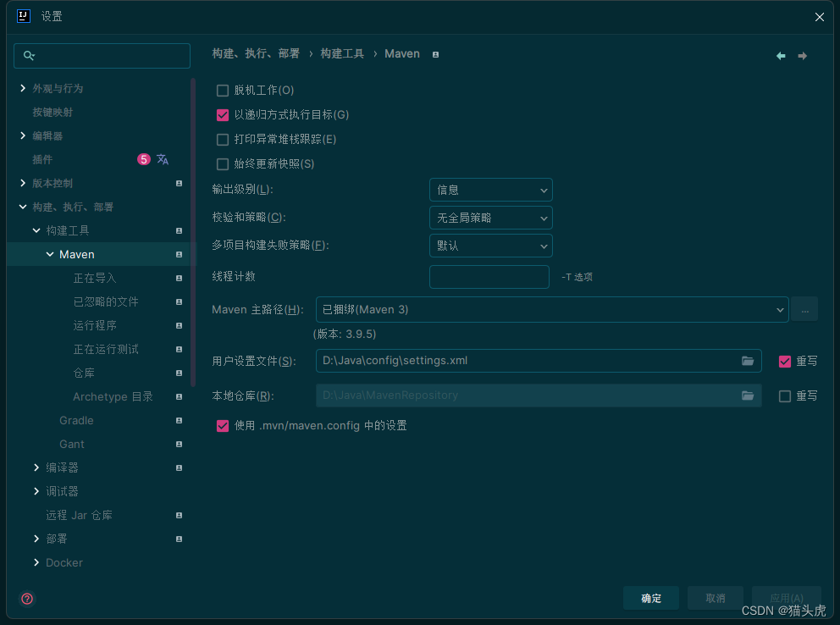Click the project icon on Gradle row
This screenshot has width=840, height=625.
coord(179,420)
